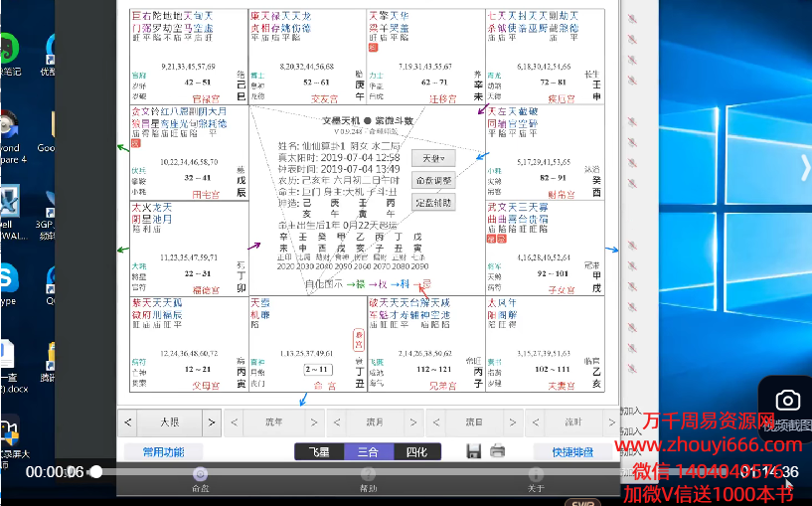Click the printer icon

click(497, 451)
